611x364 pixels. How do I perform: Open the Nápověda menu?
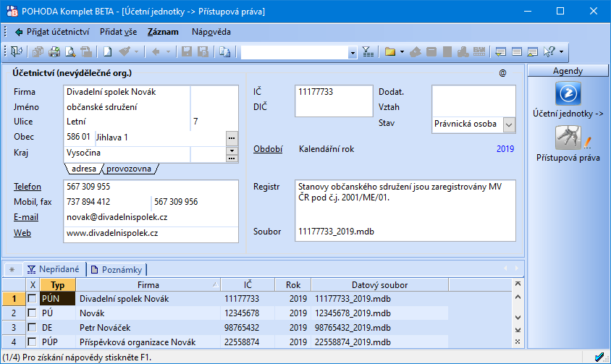click(x=211, y=32)
